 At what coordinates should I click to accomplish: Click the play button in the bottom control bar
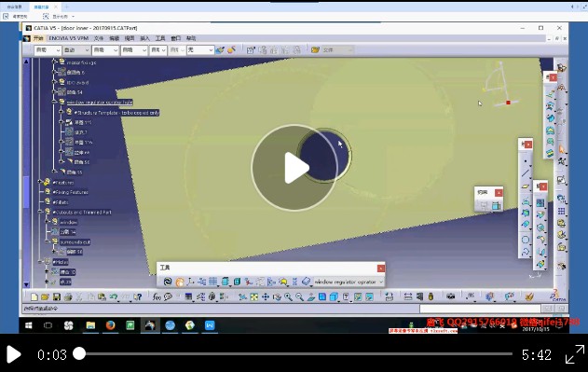coord(14,354)
